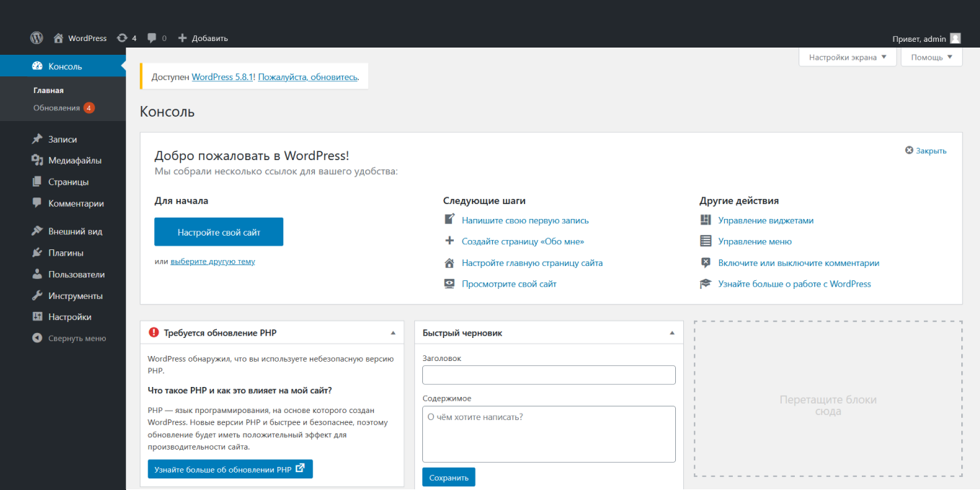Collapse the Требуется обновление PHP panel
Viewport: 980px width, 490px height.
tap(393, 332)
